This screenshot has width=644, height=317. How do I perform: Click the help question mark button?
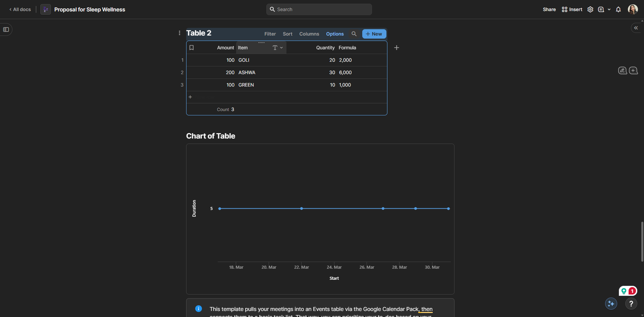tap(631, 304)
